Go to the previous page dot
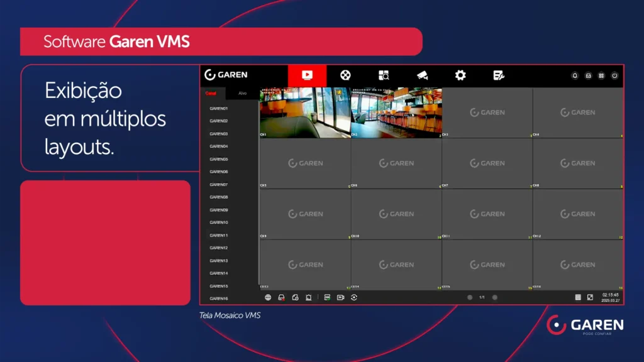The height and width of the screenshot is (362, 644). click(x=470, y=297)
